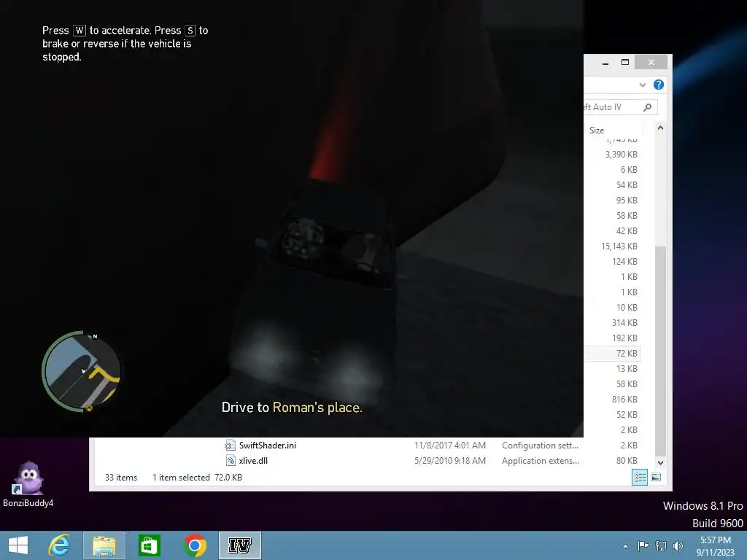Switch to large icons view
The image size is (747, 560).
pos(656,477)
